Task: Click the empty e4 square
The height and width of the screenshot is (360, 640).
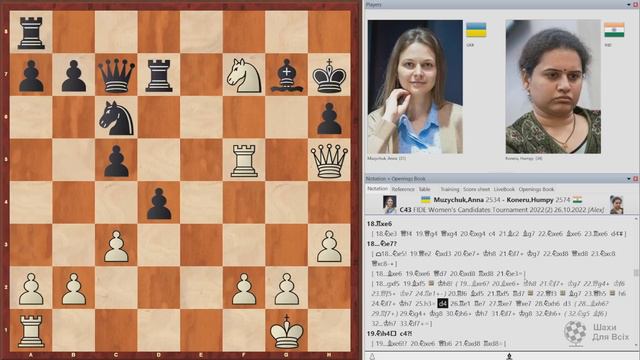Action: [x=201, y=203]
